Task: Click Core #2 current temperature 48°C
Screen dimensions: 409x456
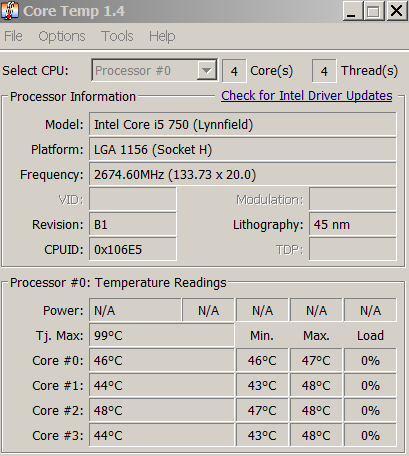Action: tap(162, 410)
